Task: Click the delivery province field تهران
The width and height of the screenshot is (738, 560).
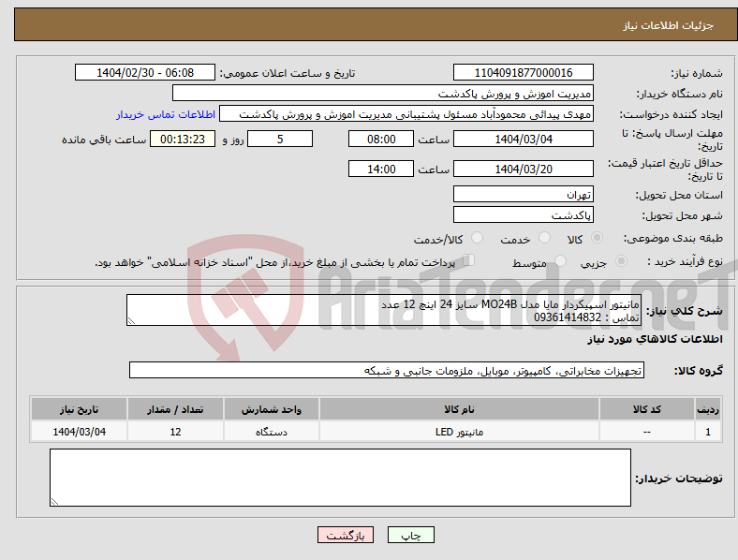Action: pyautogui.click(x=524, y=194)
